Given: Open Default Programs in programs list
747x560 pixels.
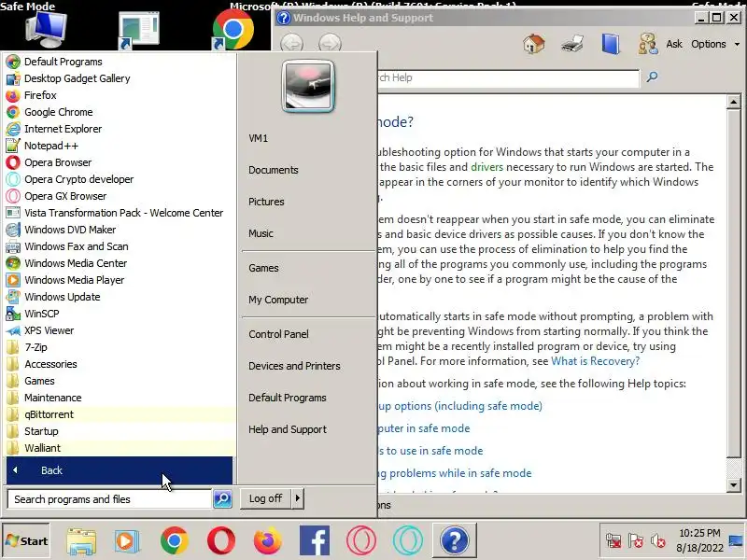Looking at the screenshot, I should [63, 62].
